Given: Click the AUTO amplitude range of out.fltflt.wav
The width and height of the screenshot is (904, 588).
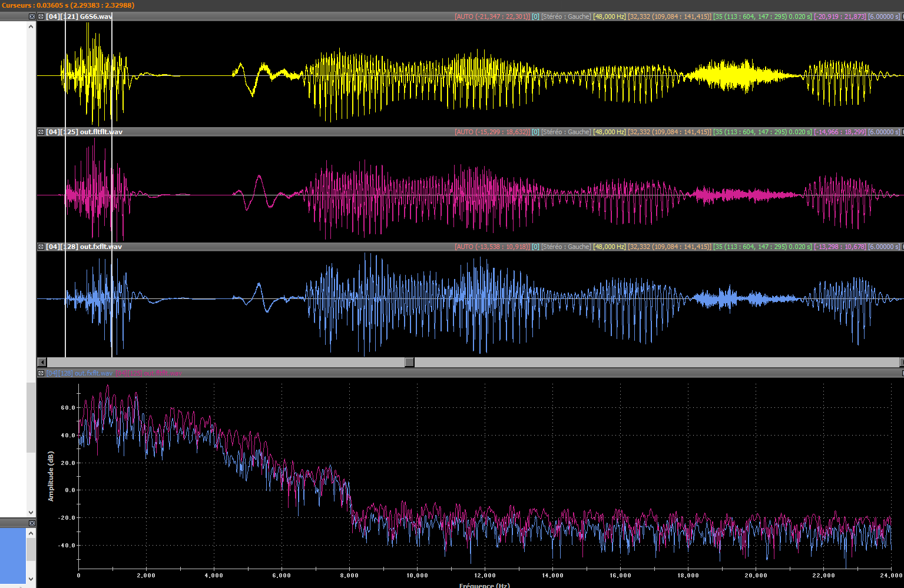Looking at the screenshot, I should pyautogui.click(x=492, y=132).
